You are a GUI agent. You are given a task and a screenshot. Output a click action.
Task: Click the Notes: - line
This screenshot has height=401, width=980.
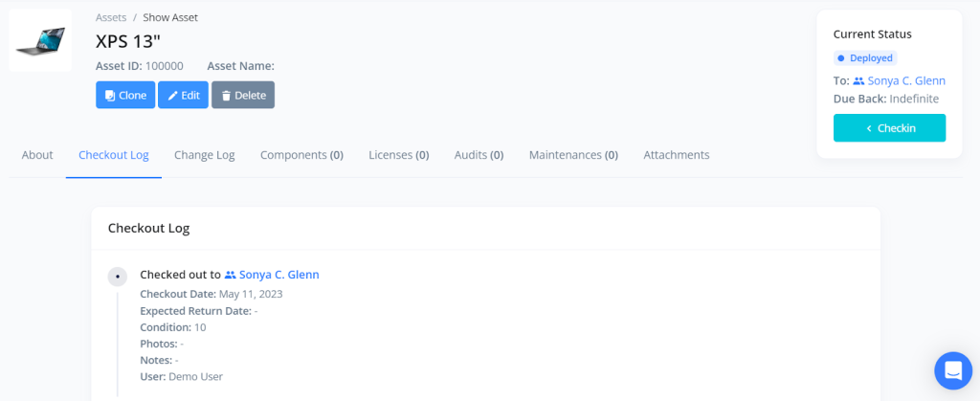(x=160, y=361)
